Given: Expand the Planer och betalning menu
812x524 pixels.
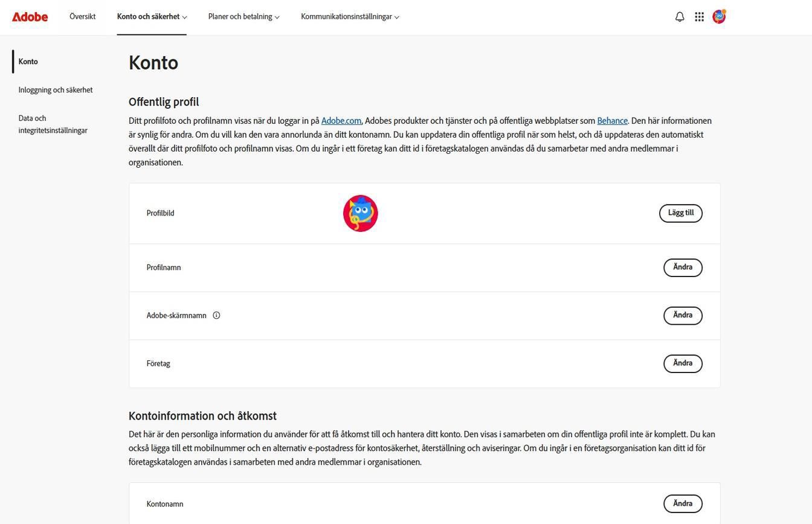Looking at the screenshot, I should pos(243,17).
